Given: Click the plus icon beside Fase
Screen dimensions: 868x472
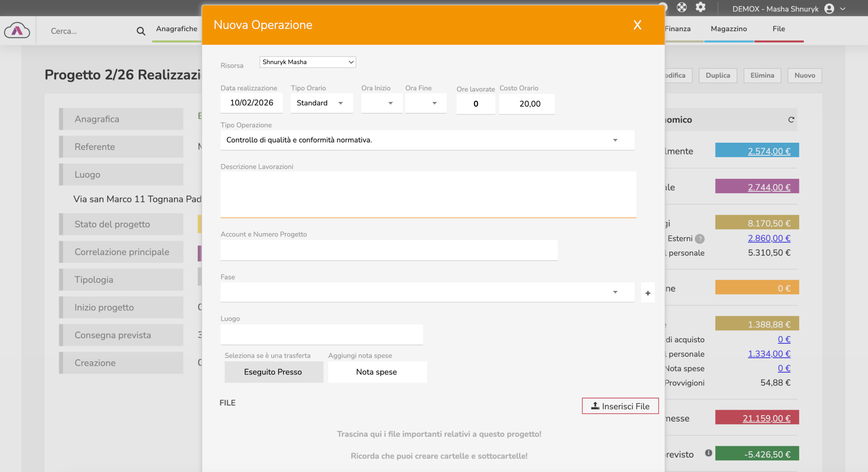Looking at the screenshot, I should [647, 293].
